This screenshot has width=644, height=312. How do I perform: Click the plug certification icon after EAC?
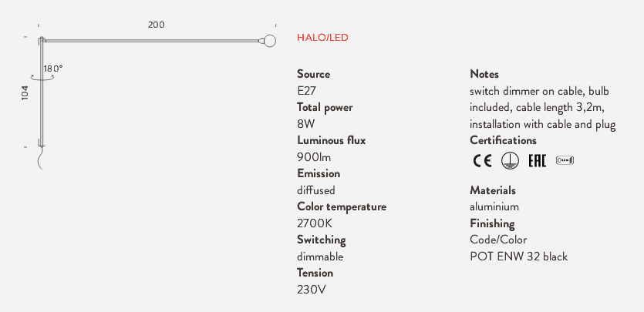tap(565, 160)
